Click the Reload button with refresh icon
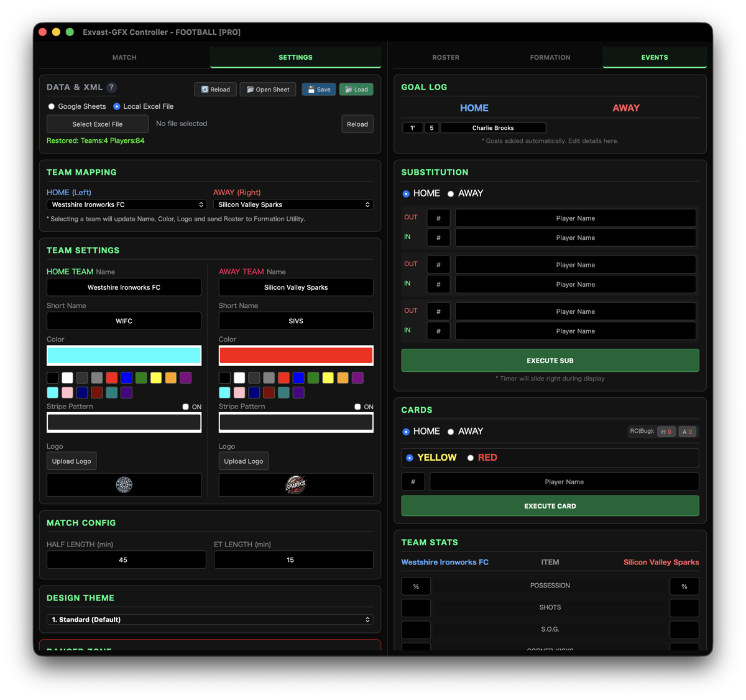The height and width of the screenshot is (700, 746). [x=215, y=90]
